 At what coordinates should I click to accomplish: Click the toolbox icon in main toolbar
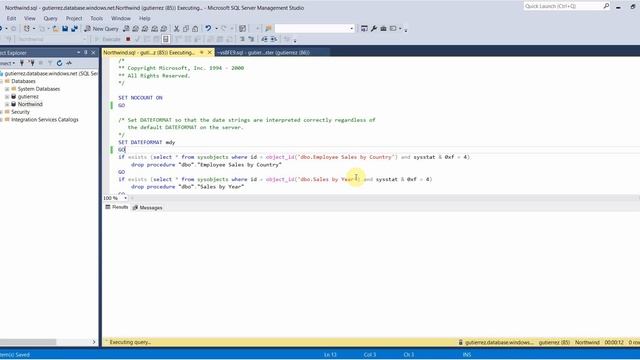[x=383, y=29]
